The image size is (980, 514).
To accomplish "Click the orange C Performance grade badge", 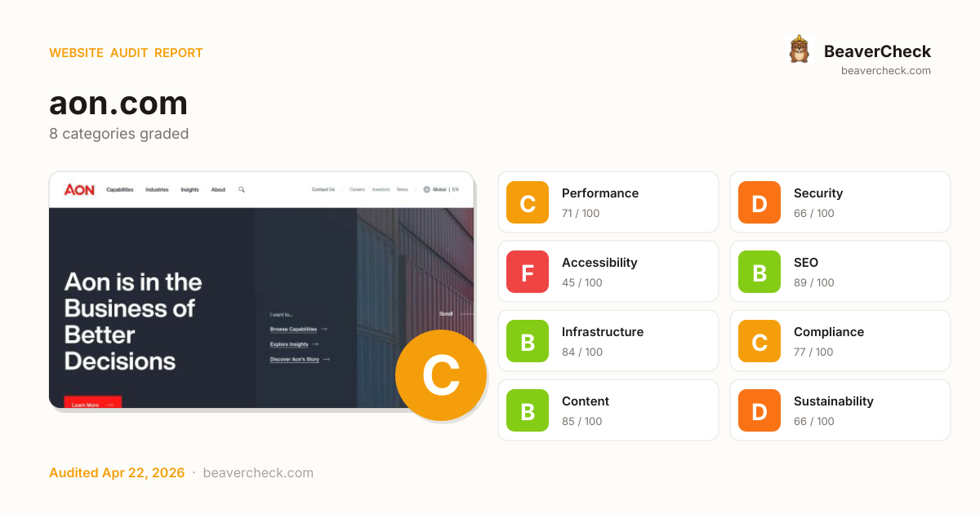I will [x=528, y=202].
